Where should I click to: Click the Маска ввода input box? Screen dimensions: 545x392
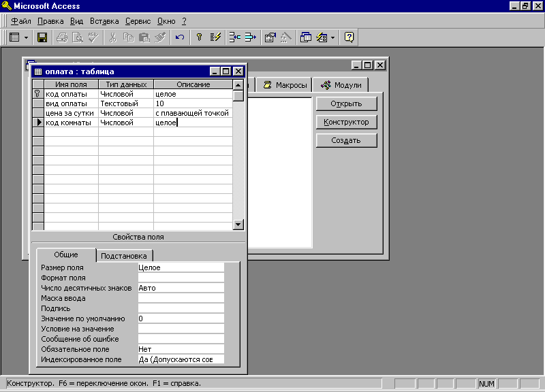(181, 298)
